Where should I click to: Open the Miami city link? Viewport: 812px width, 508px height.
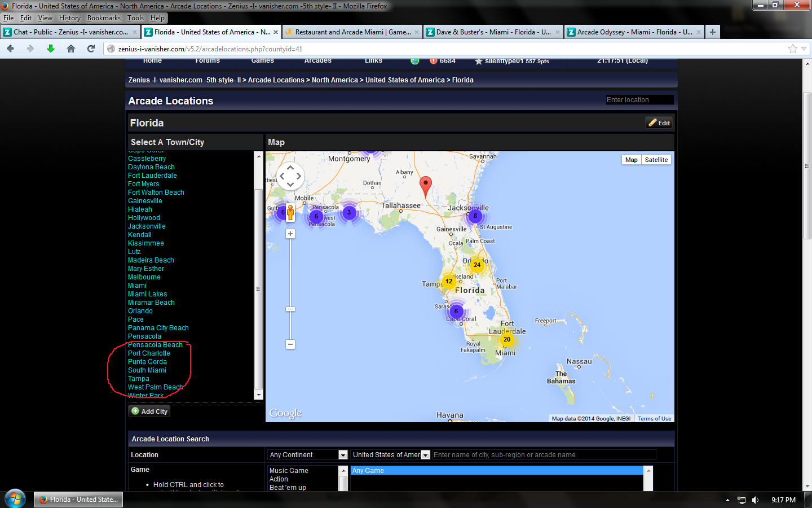pos(137,286)
